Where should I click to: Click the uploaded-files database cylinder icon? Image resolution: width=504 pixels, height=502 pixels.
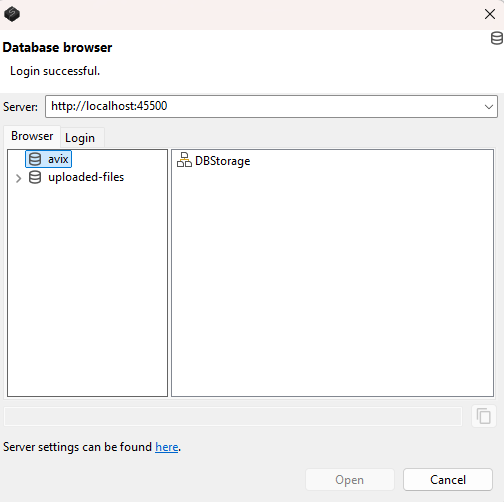click(x=35, y=177)
